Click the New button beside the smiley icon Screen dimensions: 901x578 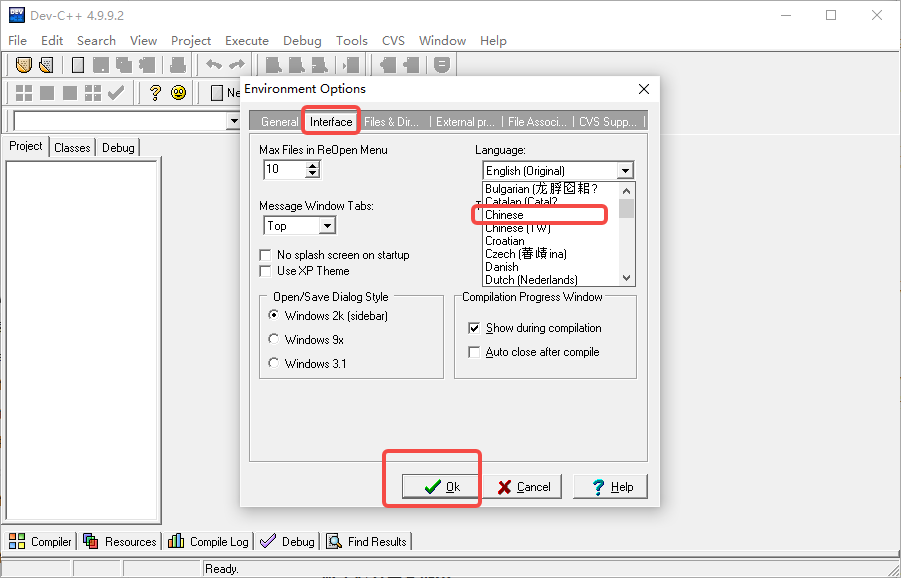[x=225, y=93]
